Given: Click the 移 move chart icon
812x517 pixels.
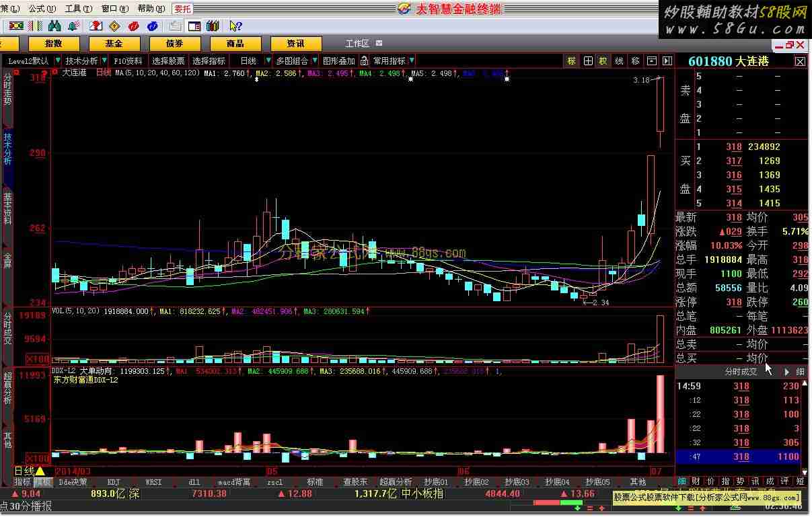Looking at the screenshot, I should (636, 61).
